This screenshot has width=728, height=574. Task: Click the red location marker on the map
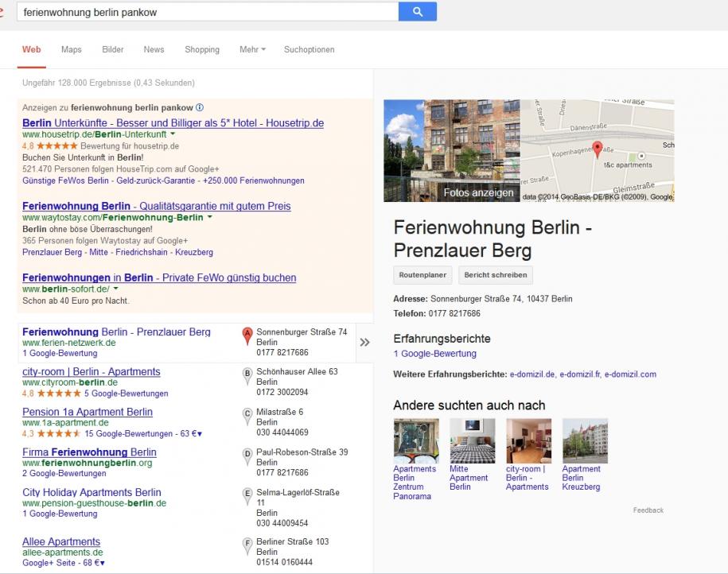[x=598, y=149]
